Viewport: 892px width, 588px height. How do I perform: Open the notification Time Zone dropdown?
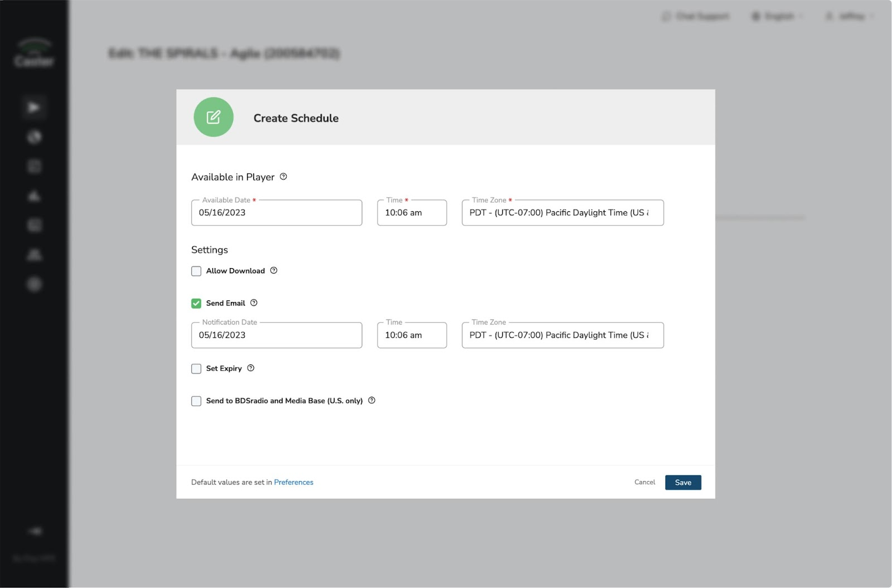563,335
